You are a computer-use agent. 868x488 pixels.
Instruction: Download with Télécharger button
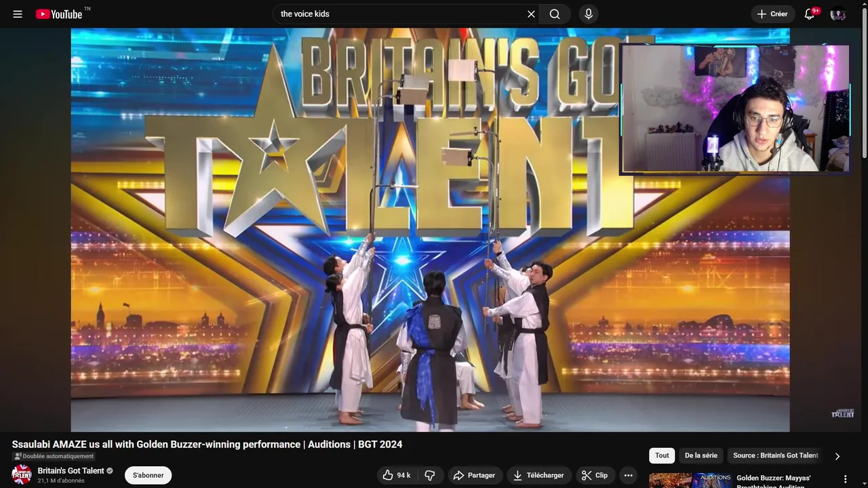[x=539, y=475]
